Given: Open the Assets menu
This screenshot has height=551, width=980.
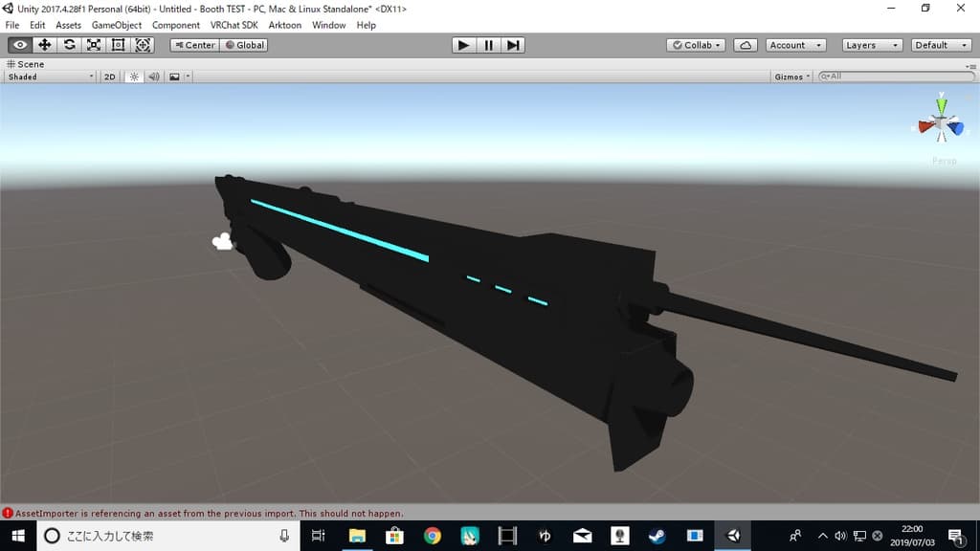Looking at the screenshot, I should pyautogui.click(x=68, y=25).
